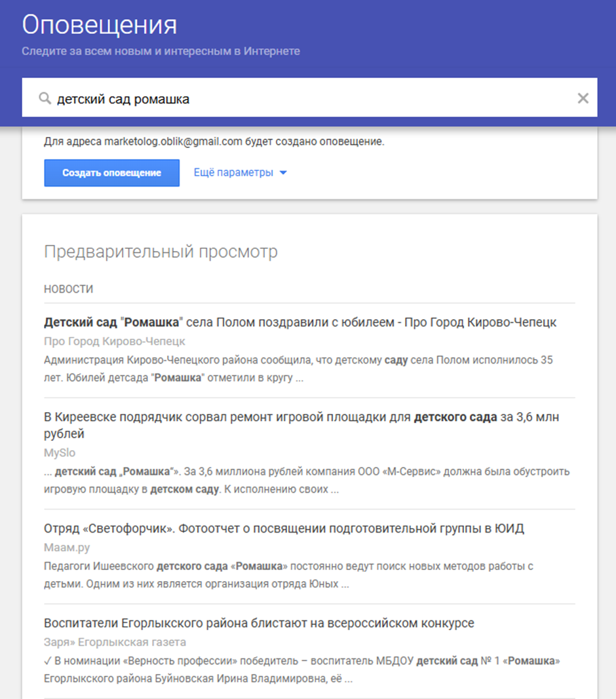Open the Отряд «Светофорчик» photo report
Screen dimensions: 616x699
pos(284,528)
